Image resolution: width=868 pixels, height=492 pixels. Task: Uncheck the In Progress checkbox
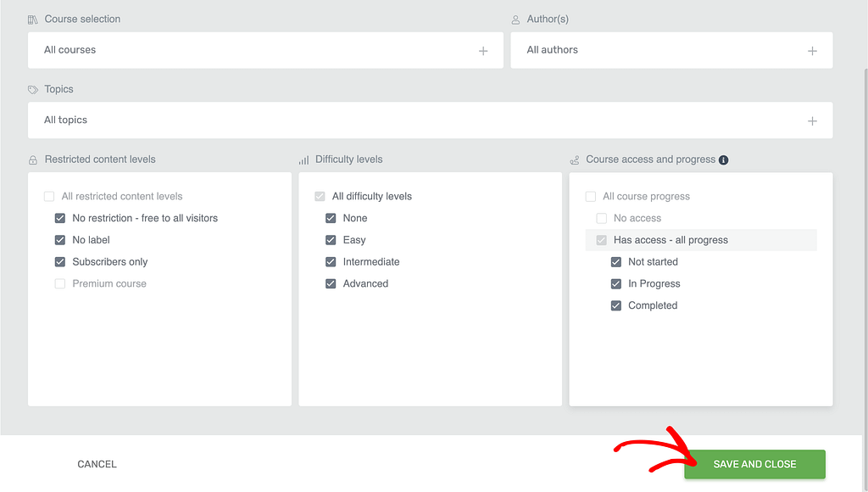pos(615,283)
